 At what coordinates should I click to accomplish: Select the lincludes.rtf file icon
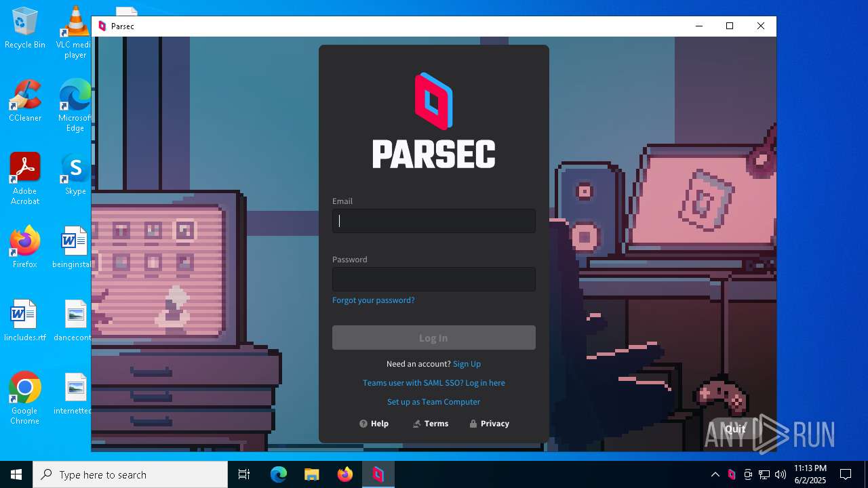[25, 321]
